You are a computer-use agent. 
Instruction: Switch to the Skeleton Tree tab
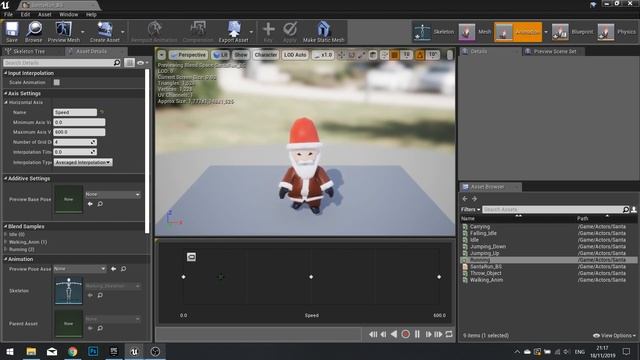(29, 51)
